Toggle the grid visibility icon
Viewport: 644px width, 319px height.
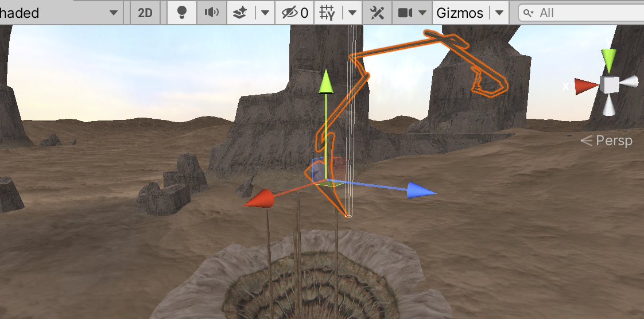pyautogui.click(x=328, y=13)
